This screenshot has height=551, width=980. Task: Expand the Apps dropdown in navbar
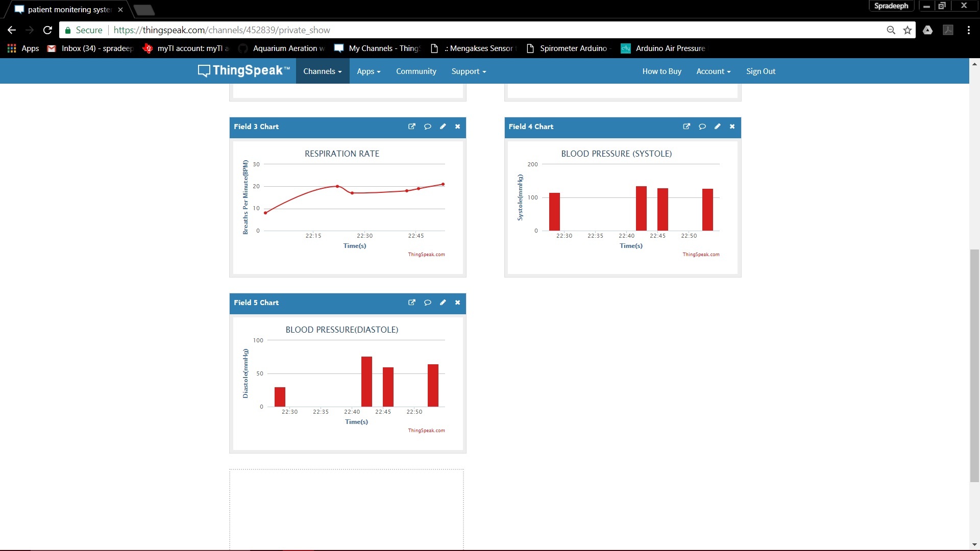(x=369, y=71)
